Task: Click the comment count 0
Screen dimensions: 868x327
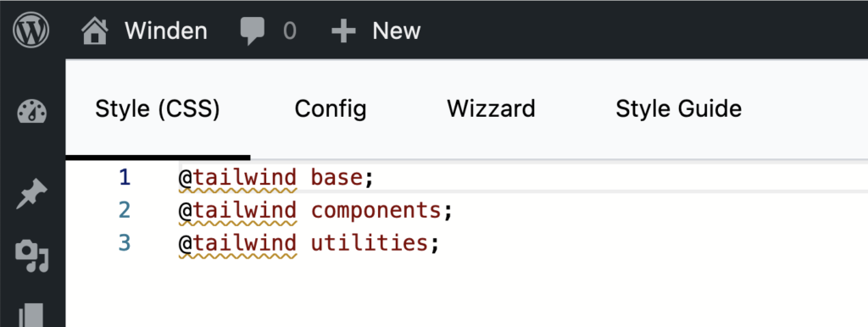Action: (x=290, y=31)
